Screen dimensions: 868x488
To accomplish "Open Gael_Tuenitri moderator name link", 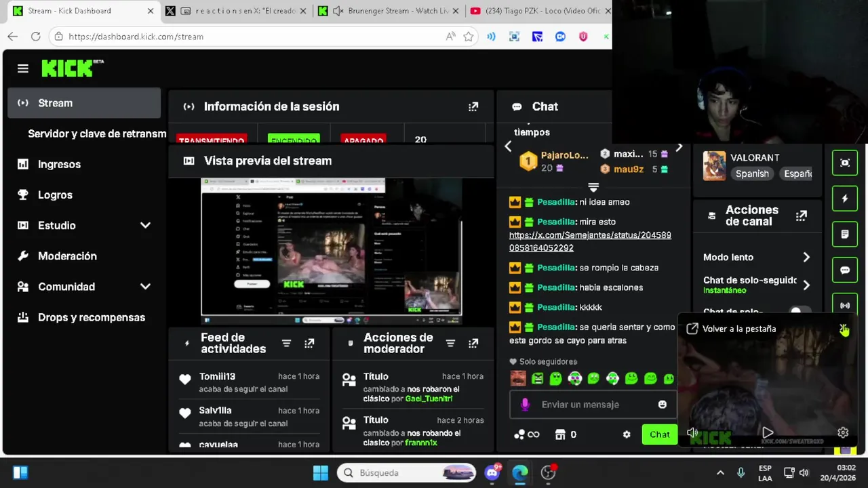I will coord(429,399).
